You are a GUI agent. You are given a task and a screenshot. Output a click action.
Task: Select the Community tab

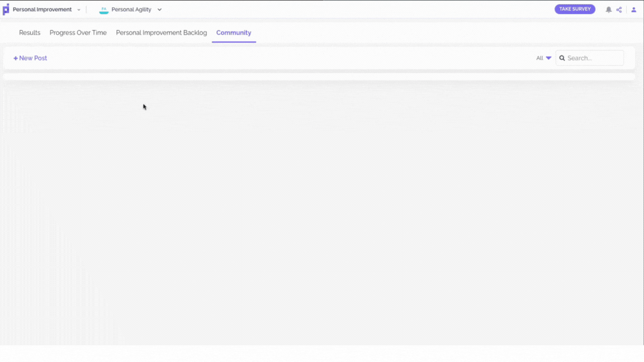pyautogui.click(x=234, y=33)
